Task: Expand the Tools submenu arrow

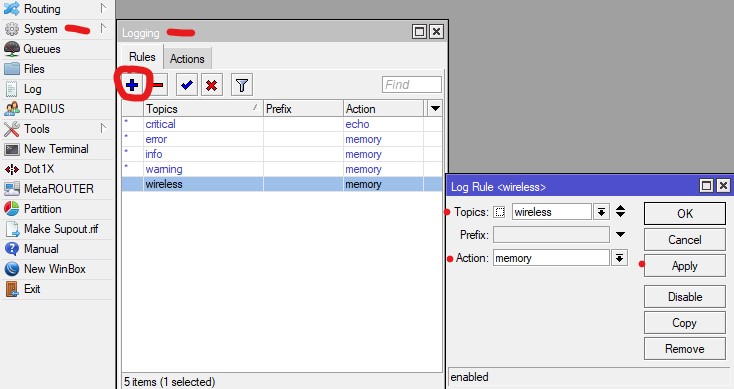Action: 103,128
